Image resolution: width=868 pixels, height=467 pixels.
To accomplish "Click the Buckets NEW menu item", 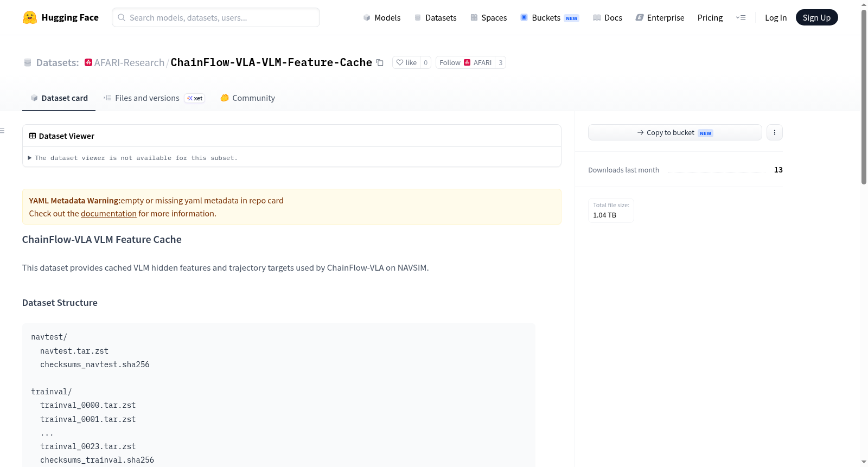I will pyautogui.click(x=550, y=17).
